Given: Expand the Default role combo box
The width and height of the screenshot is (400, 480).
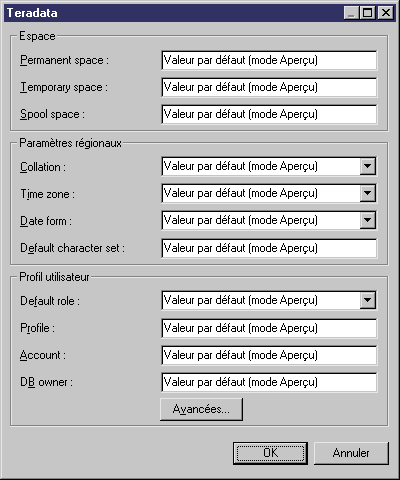Looking at the screenshot, I should [367, 300].
